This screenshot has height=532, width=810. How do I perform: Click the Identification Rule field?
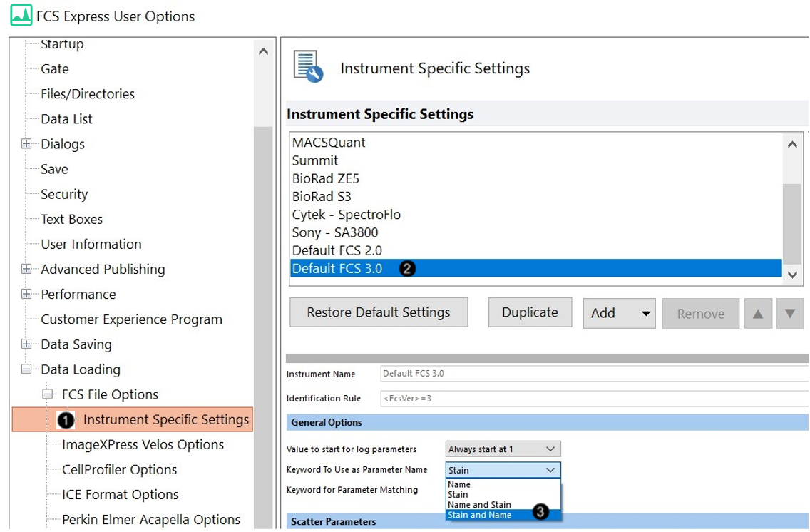595,398
